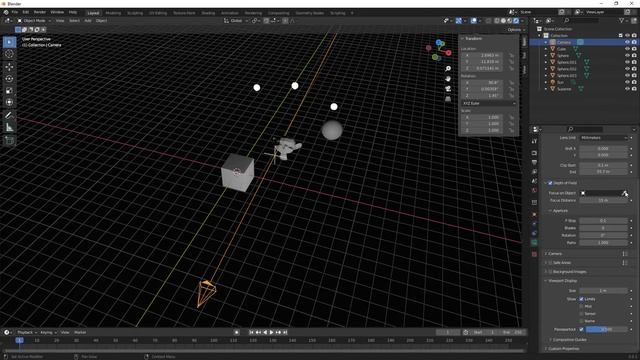Click the Focus Distance value field
The width and height of the screenshot is (640, 360).
pos(603,200)
